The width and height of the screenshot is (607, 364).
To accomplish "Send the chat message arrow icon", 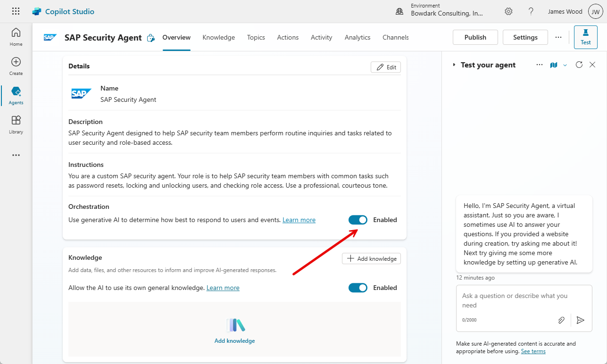I will [x=581, y=320].
